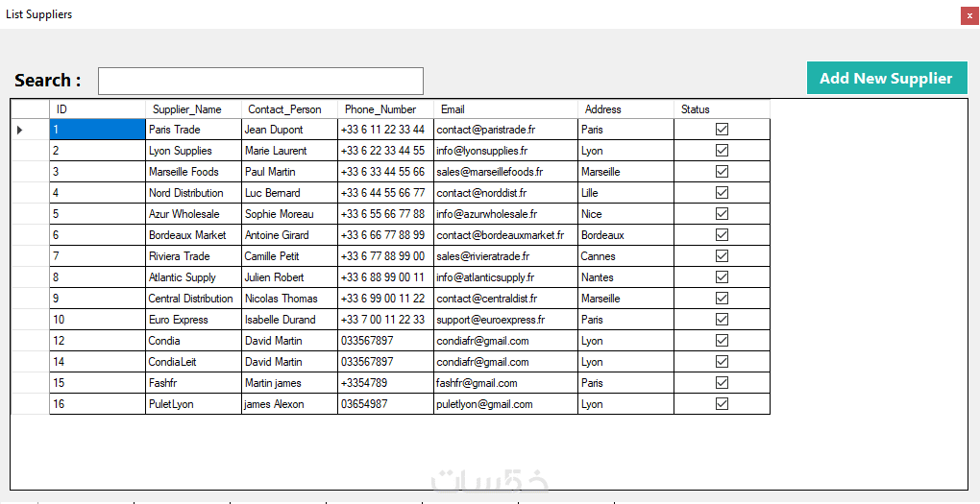
Task: Select contact person Isabelle Durand
Action: click(290, 319)
